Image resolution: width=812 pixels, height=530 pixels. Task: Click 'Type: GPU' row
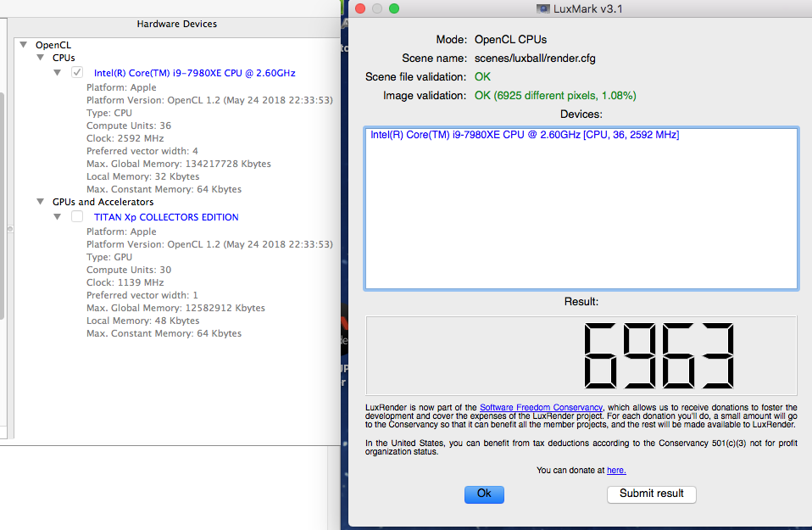tap(109, 257)
